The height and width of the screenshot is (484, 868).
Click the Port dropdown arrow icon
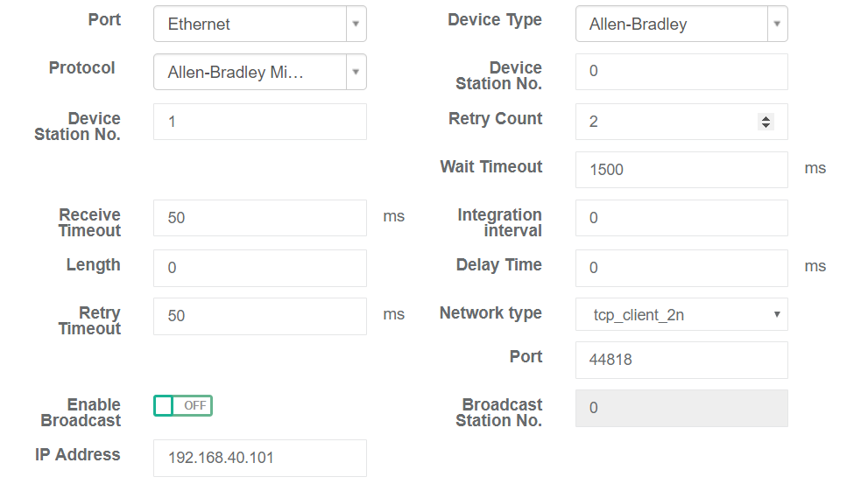[355, 25]
